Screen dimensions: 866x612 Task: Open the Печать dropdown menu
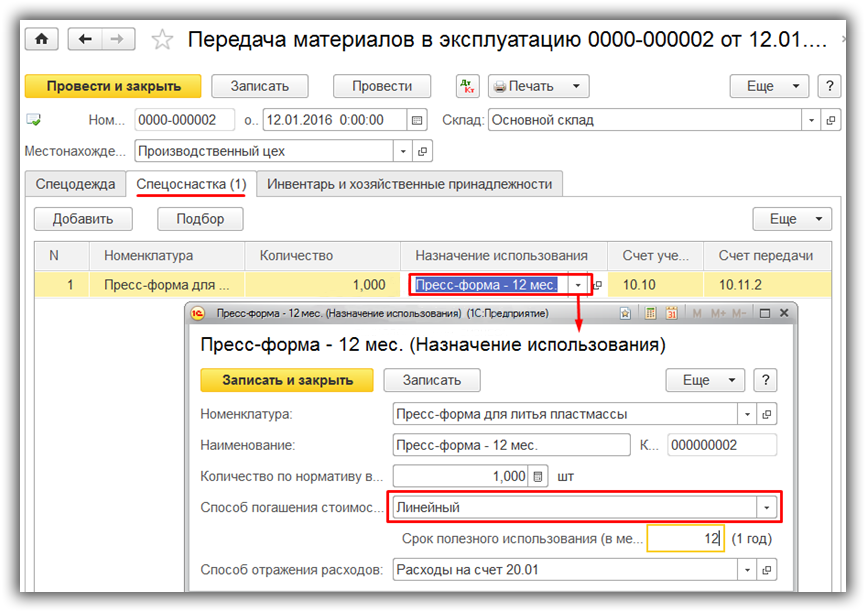point(538,86)
